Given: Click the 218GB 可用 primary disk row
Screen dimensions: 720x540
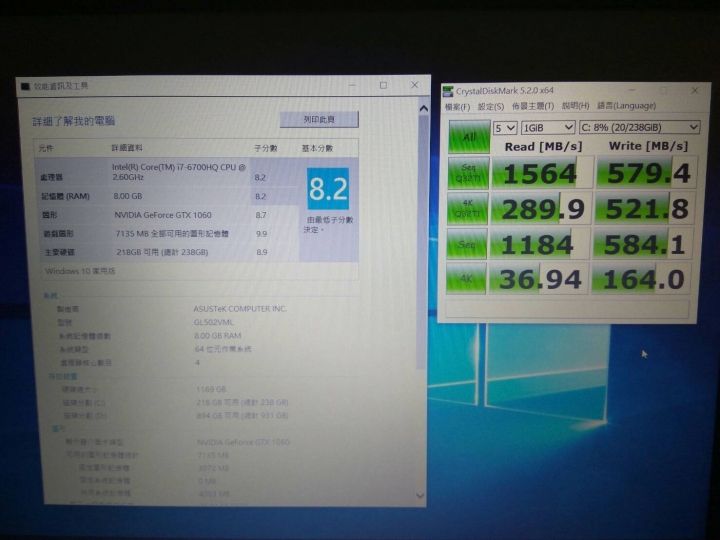Looking at the screenshot, I should point(168,252).
